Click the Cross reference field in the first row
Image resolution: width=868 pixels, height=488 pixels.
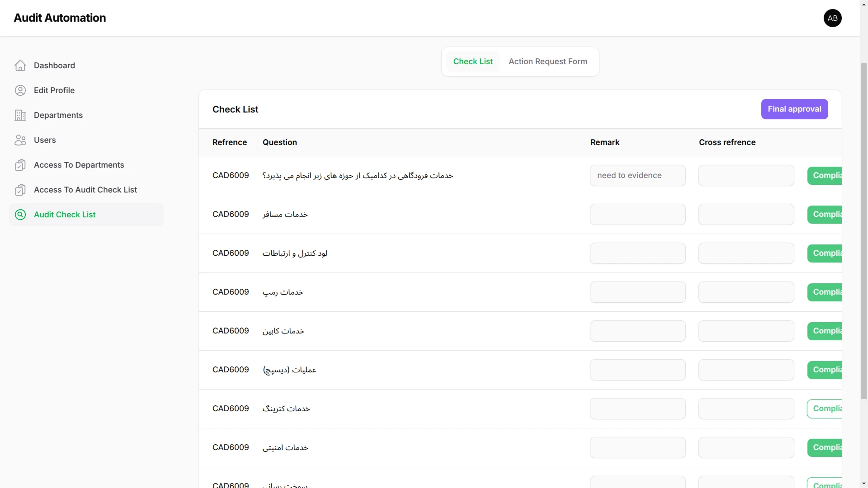pyautogui.click(x=745, y=175)
